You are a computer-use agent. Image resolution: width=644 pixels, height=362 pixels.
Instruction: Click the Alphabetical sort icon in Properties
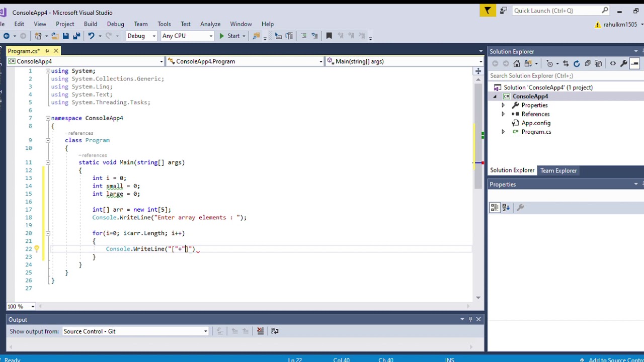(506, 207)
